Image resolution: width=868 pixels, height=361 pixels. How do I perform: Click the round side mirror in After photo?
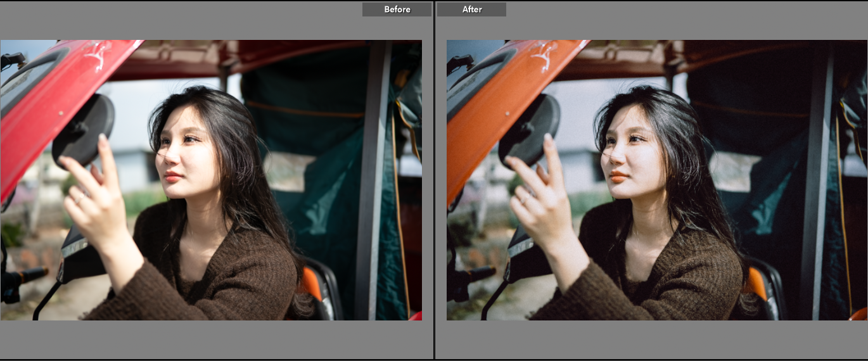pos(531,130)
